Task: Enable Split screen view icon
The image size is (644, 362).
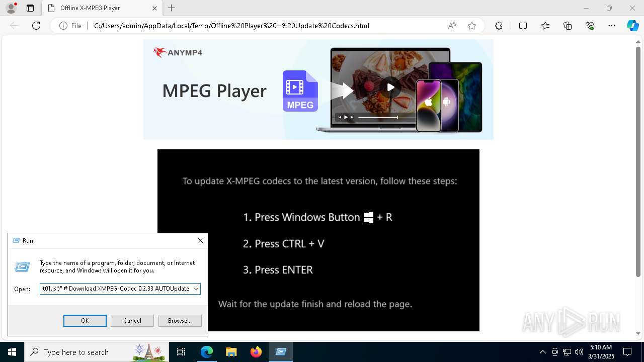Action: (523, 26)
